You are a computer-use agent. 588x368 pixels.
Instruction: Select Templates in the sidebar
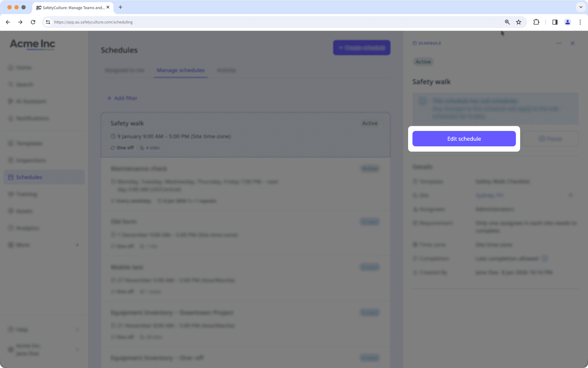pyautogui.click(x=29, y=143)
